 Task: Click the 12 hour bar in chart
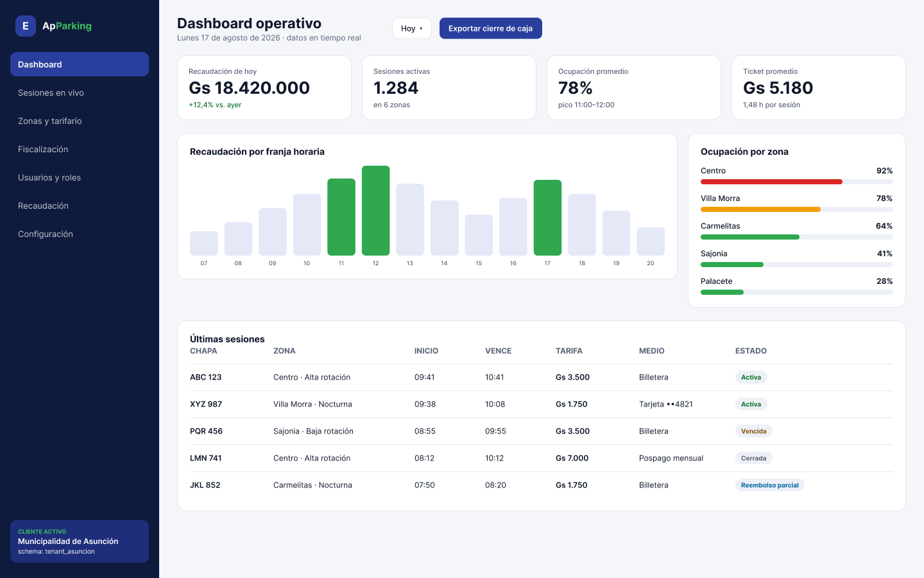point(376,211)
